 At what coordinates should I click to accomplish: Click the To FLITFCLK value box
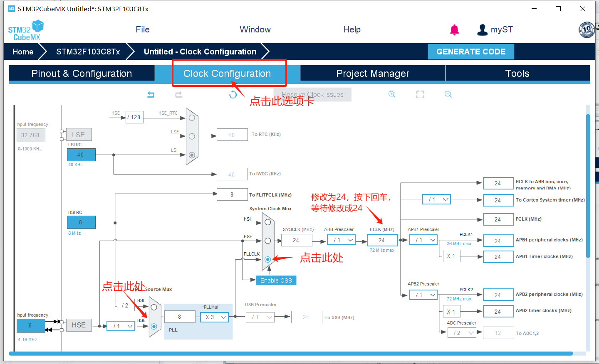coord(232,194)
